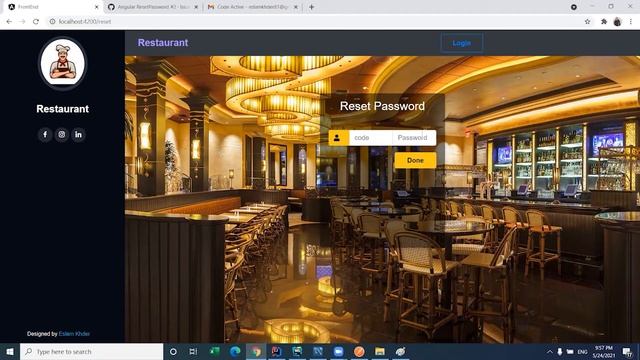Close the Gmail tab

[296, 7]
